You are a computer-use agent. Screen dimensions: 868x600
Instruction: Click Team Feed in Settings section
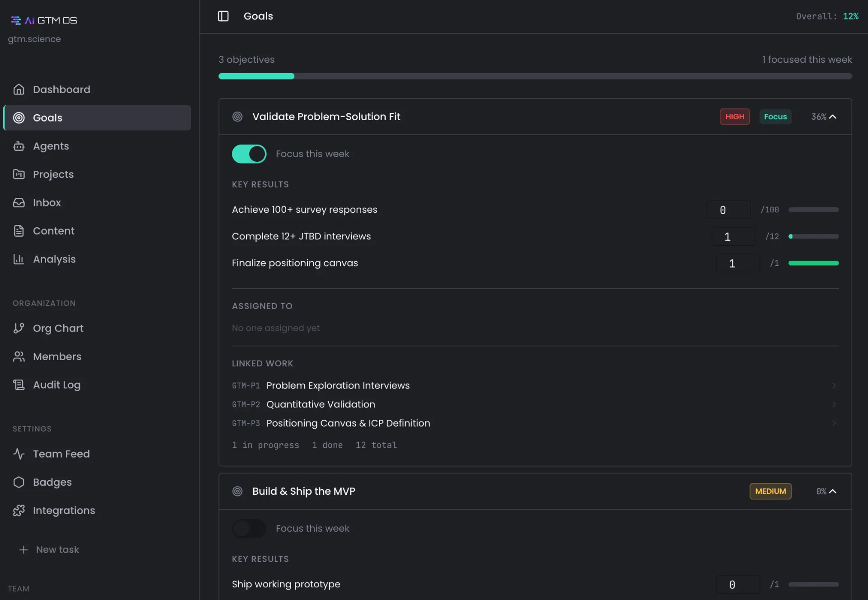(x=97, y=454)
